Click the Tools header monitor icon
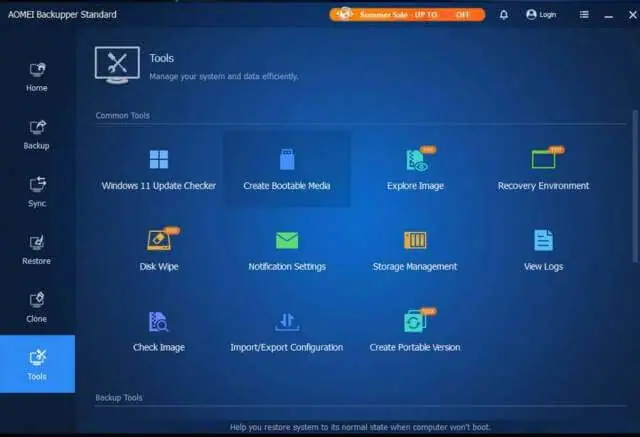Screen dimensions: 640x437 [118, 65]
